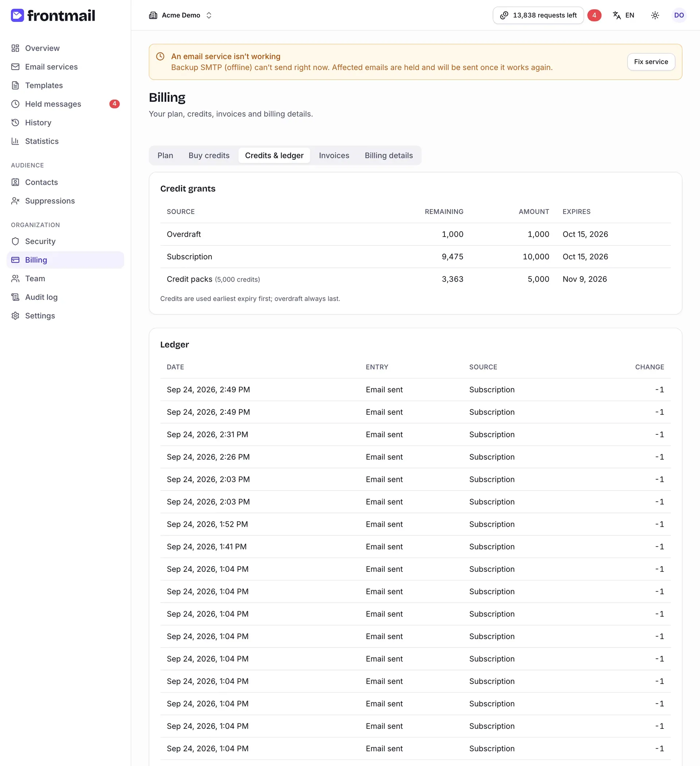Click the warning clock icon in alert banner

click(160, 57)
